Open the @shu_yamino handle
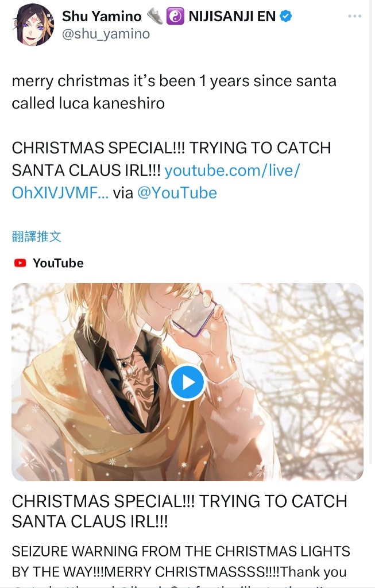 106,34
